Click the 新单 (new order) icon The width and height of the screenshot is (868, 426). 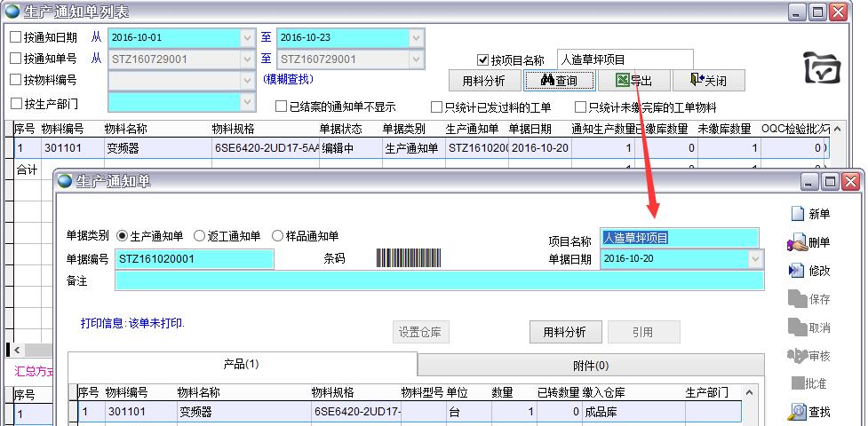(797, 214)
